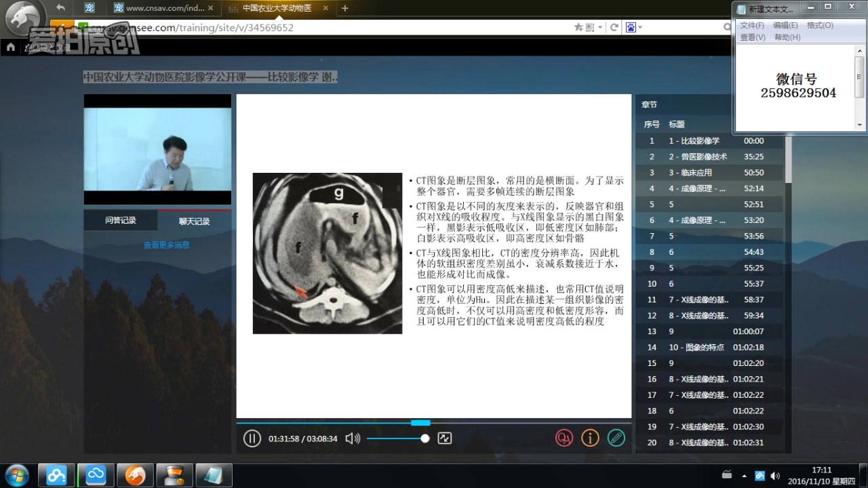Select chapter 4 成像原理 at 52:14
The image size is (868, 488).
coord(709,188)
